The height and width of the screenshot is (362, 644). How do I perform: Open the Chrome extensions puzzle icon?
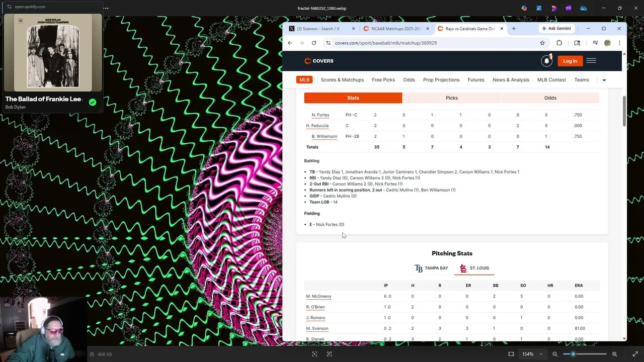click(x=559, y=43)
